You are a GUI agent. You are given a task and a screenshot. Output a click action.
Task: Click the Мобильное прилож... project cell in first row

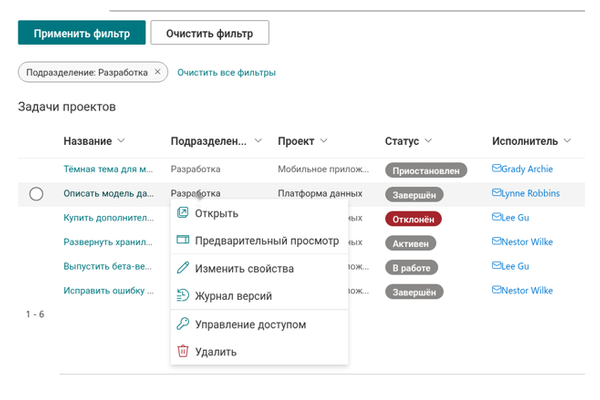tap(323, 169)
